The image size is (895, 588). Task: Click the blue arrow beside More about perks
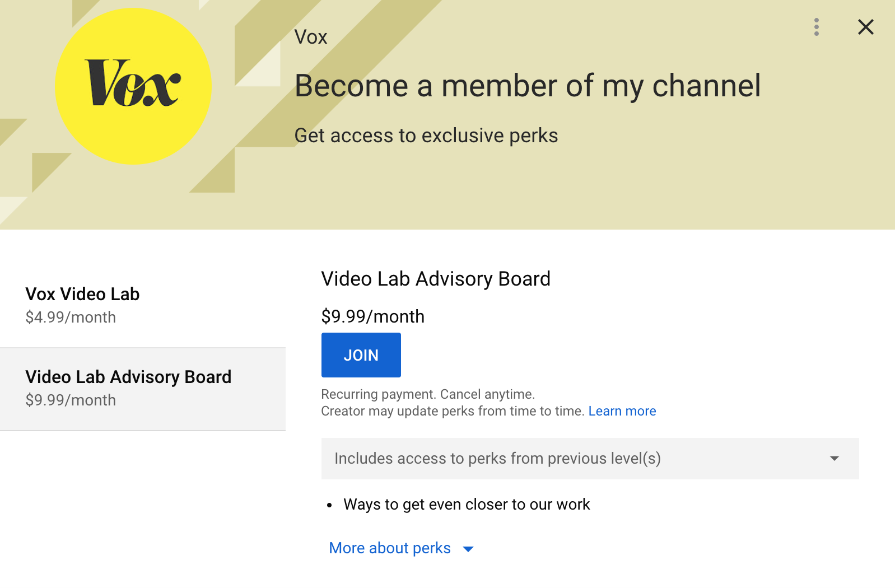click(469, 549)
